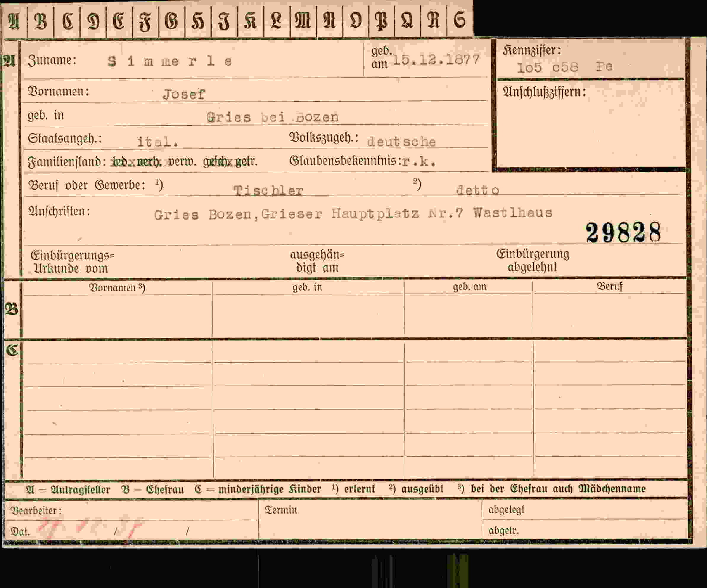Click the marital status option 'verw.'
This screenshot has height=588, width=707.
[182, 162]
